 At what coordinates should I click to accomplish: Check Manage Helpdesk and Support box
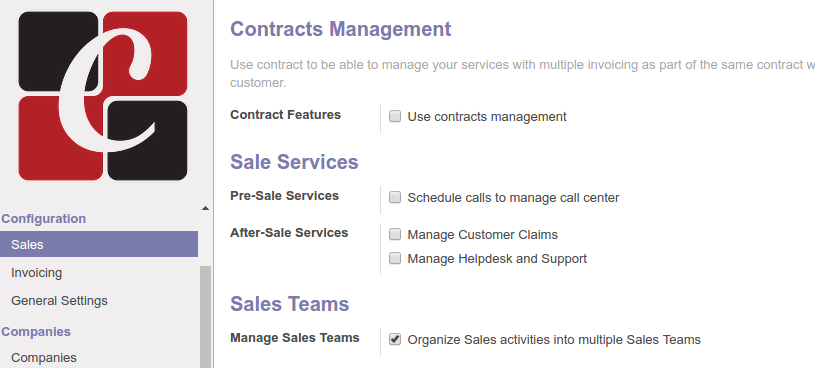click(x=395, y=258)
